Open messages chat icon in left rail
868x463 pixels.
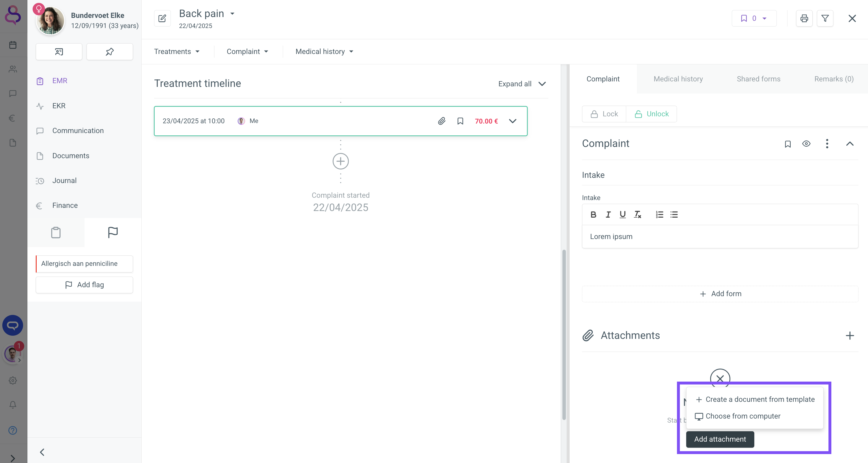tap(13, 93)
